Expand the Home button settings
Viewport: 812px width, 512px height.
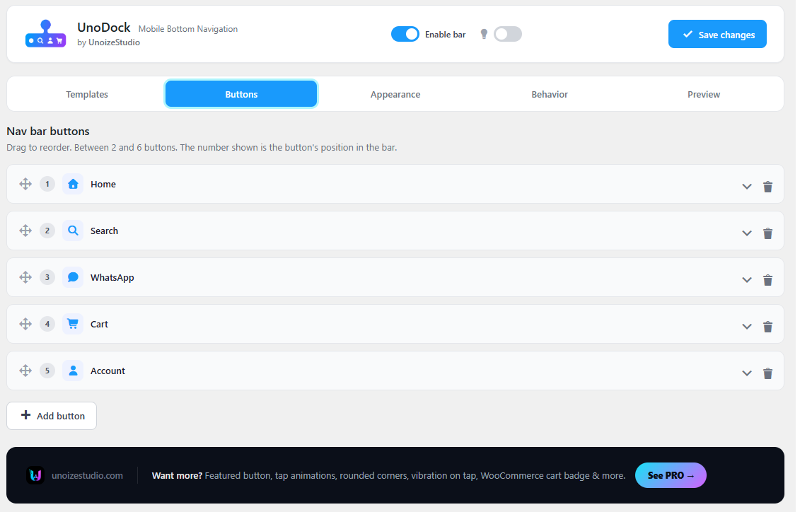[x=746, y=187]
